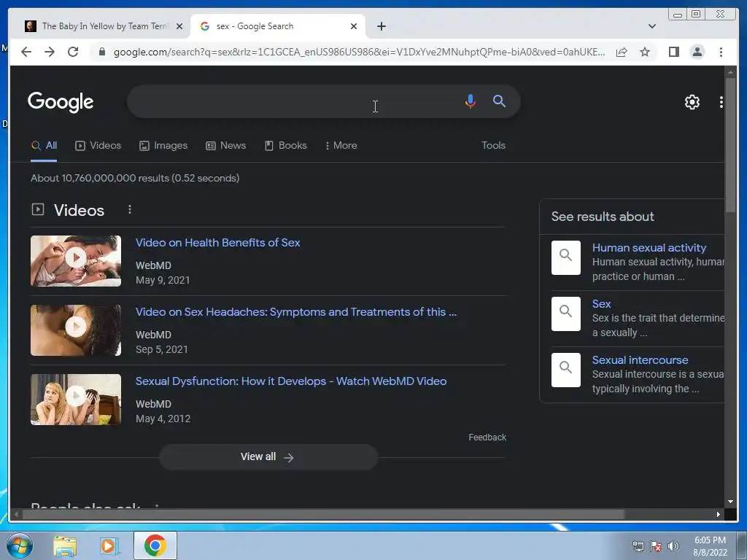The width and height of the screenshot is (747, 560).
Task: Click the magnifier beside the Sex result
Action: click(566, 314)
